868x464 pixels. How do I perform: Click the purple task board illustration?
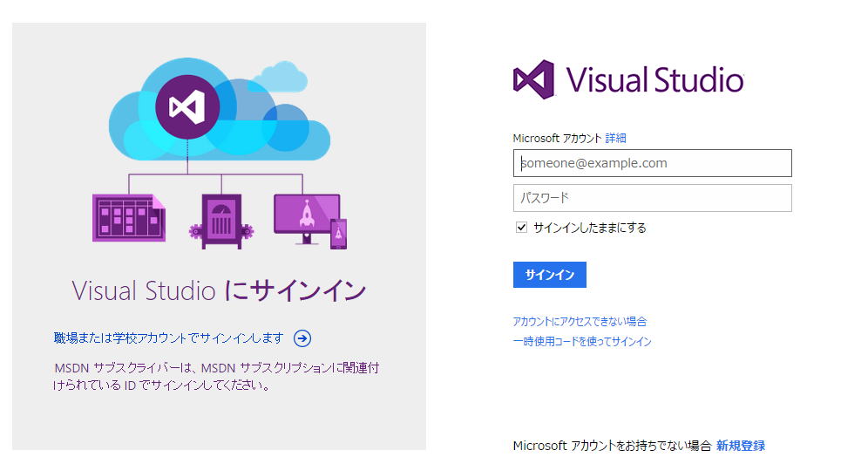point(128,217)
